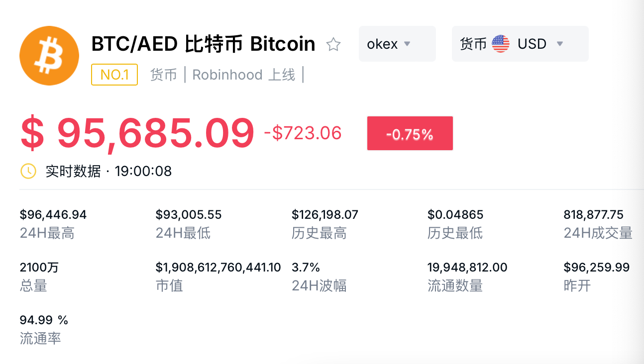The width and height of the screenshot is (644, 364).
Task: Click the 流通率 value 94.99 %
Action: tap(44, 319)
